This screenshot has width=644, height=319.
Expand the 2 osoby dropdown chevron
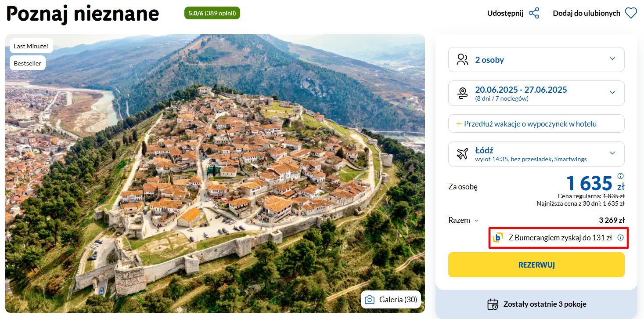[612, 59]
